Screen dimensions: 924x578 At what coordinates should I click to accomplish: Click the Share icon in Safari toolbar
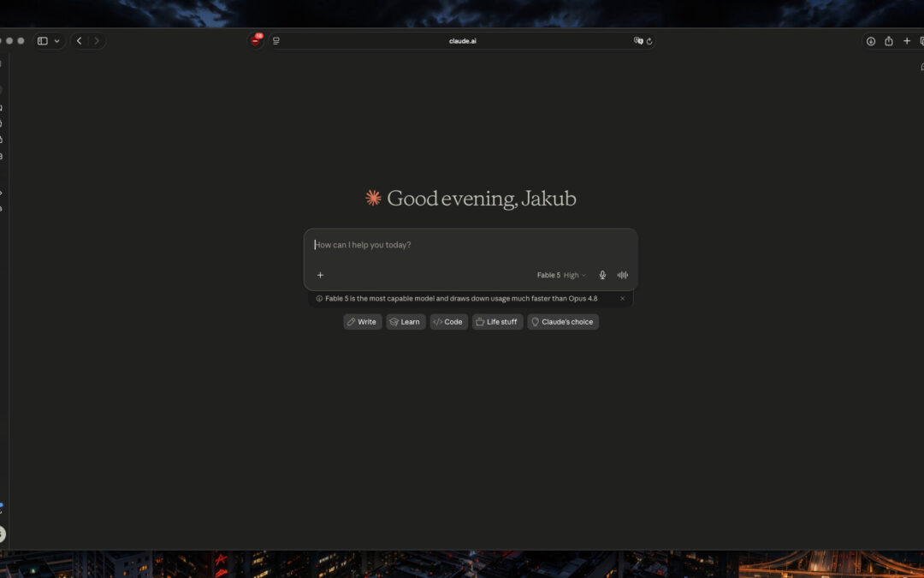point(889,41)
